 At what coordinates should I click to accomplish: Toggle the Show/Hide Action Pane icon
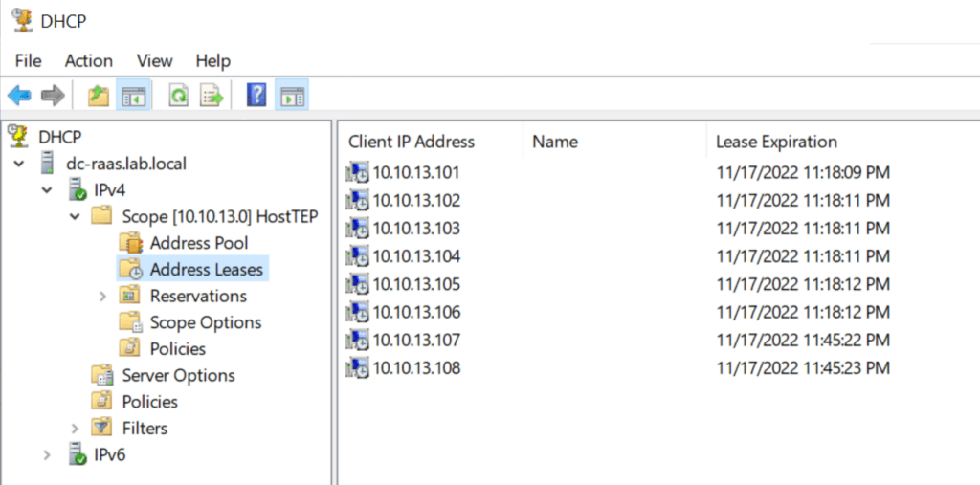coord(292,96)
